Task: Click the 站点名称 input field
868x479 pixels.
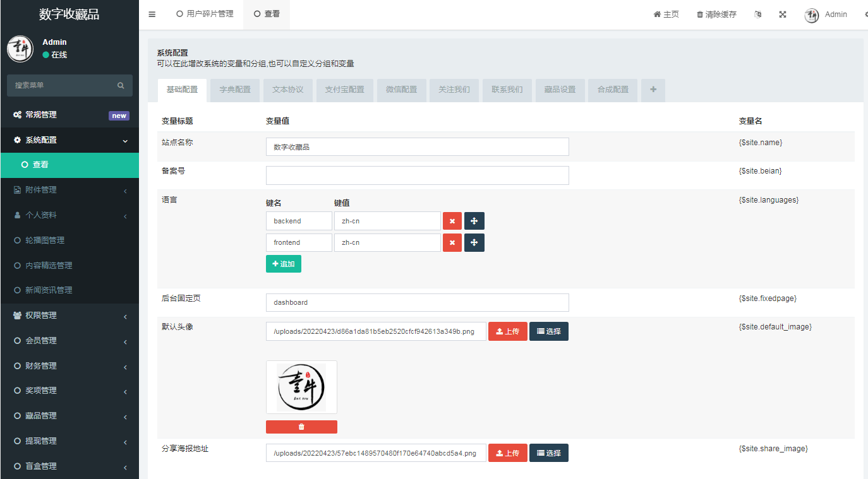Action: [417, 147]
